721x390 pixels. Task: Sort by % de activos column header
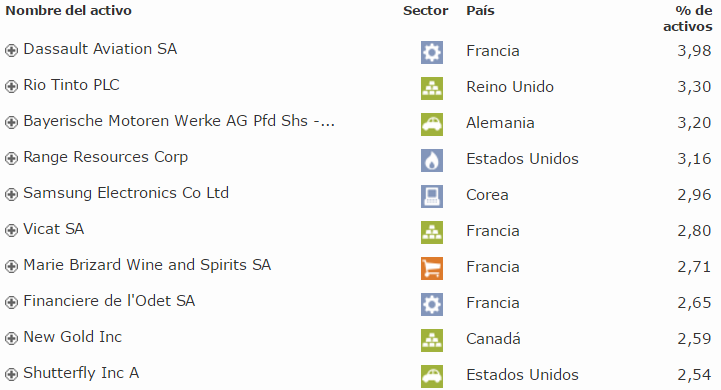pos(688,18)
